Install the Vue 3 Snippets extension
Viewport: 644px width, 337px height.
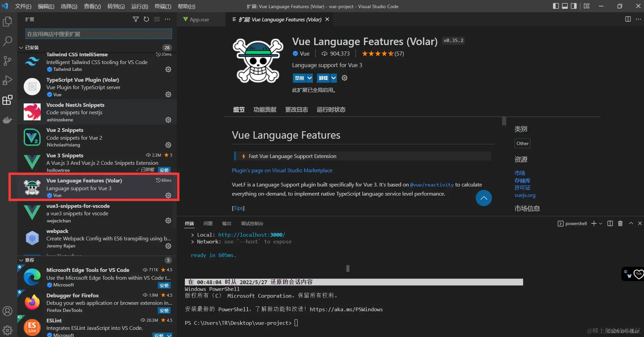164,170
